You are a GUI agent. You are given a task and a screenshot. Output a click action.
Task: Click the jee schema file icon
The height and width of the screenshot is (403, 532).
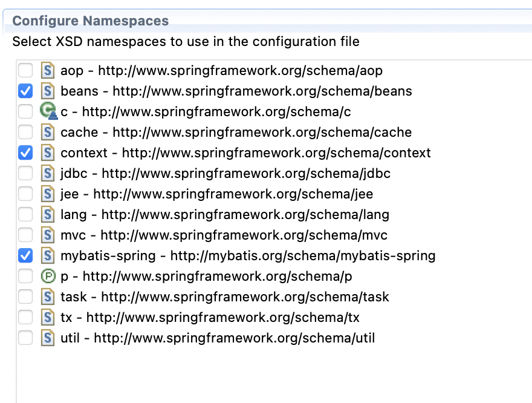point(48,194)
